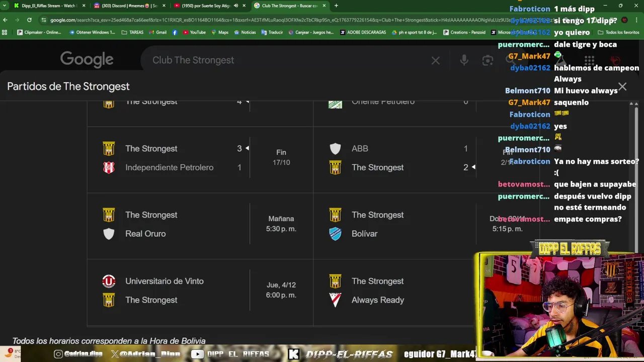Open the Noticias bookmark

[x=245, y=32]
